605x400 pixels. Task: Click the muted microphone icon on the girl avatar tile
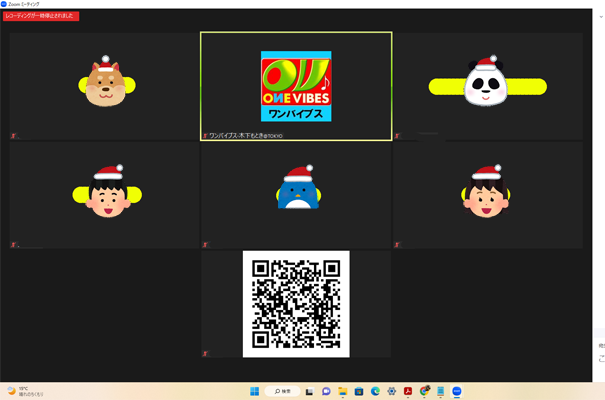click(x=397, y=245)
